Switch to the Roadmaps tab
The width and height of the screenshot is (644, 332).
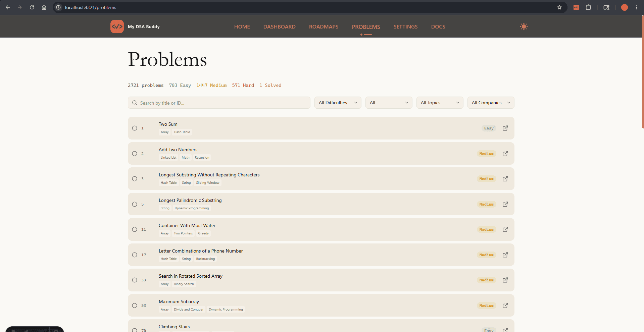click(324, 27)
